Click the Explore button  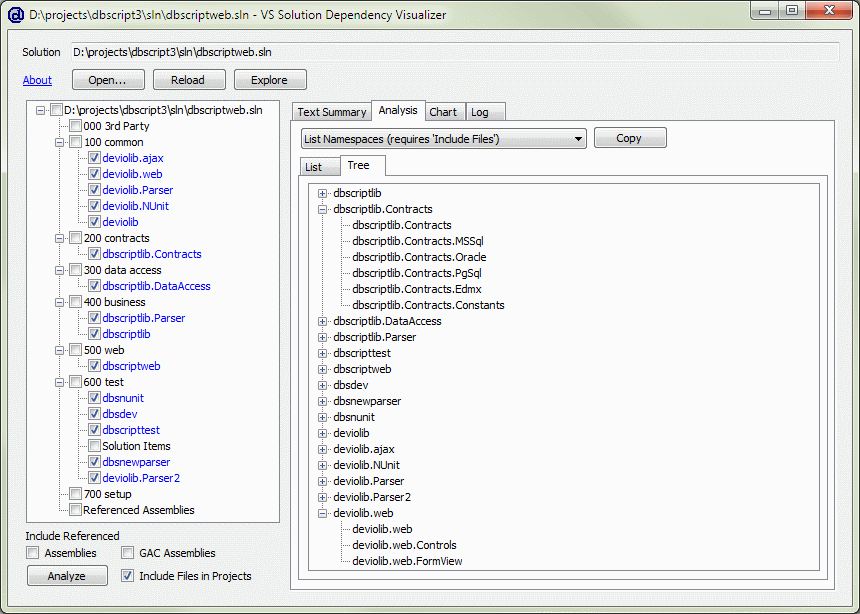coord(270,80)
